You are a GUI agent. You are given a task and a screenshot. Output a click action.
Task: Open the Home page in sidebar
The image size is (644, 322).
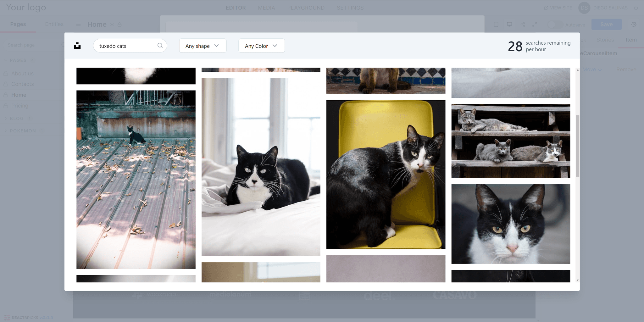19,95
